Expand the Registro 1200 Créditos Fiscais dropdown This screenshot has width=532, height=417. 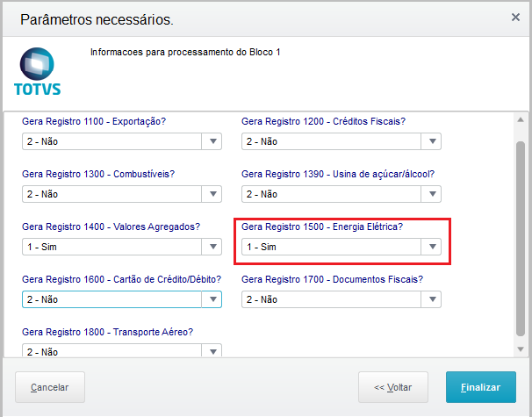tap(432, 141)
